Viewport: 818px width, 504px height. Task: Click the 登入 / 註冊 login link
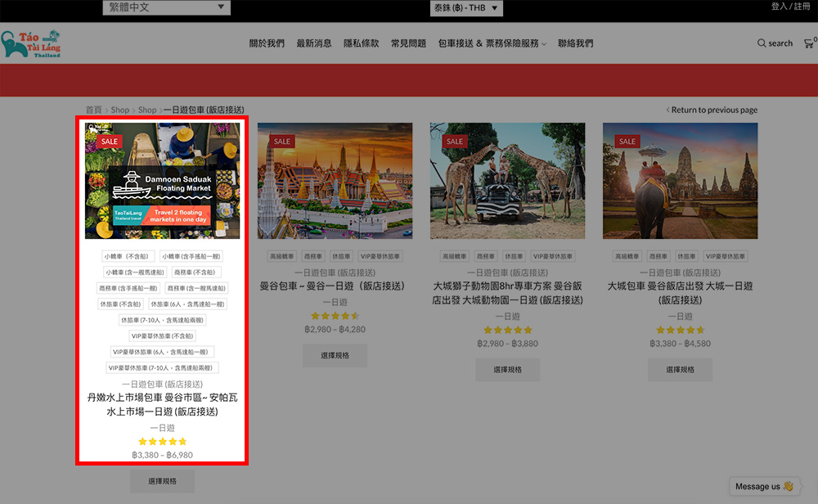click(x=790, y=7)
